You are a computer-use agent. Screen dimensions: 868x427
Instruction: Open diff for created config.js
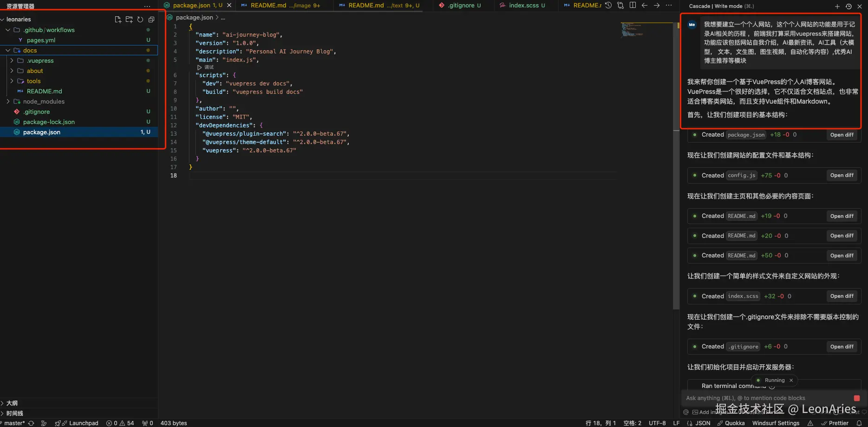[842, 175]
